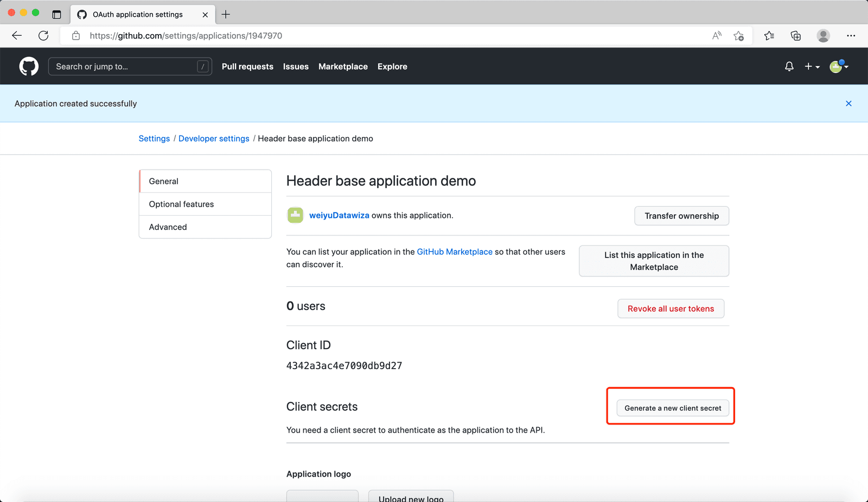Click the GitHub Octocat logo
The width and height of the screenshot is (868, 502).
pos(29,66)
